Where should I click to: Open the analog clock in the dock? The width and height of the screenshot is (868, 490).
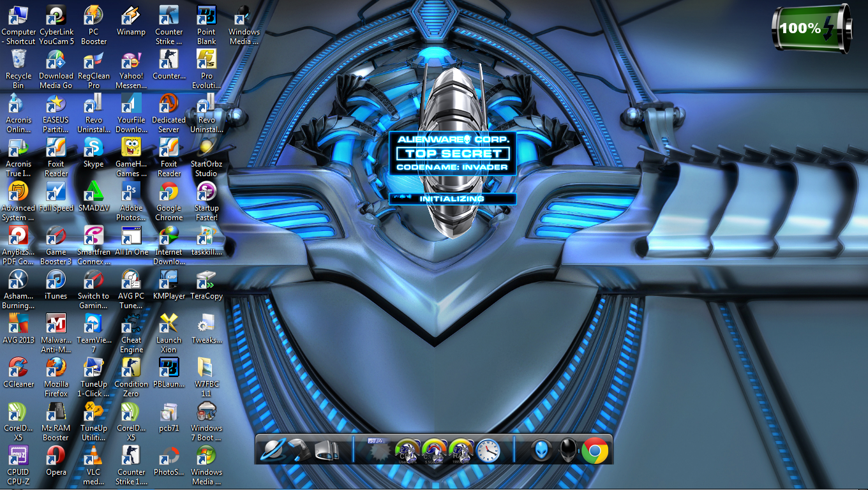488,450
